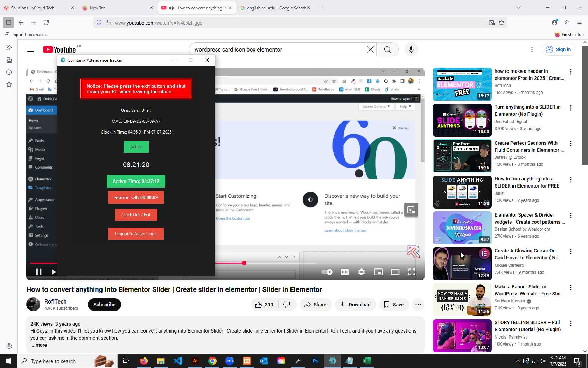Open the YouTube guide hamburger menu
The width and height of the screenshot is (588, 368).
30,49
